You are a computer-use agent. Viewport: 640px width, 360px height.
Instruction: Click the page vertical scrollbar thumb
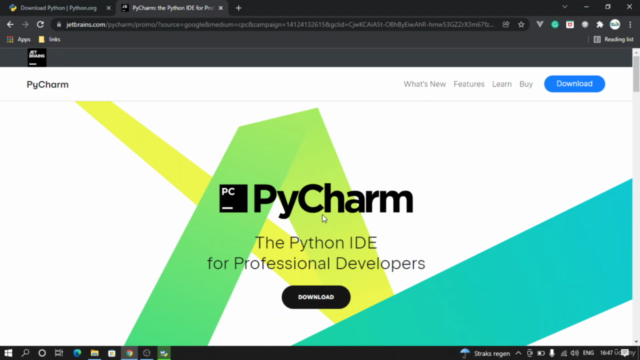pyautogui.click(x=636, y=73)
